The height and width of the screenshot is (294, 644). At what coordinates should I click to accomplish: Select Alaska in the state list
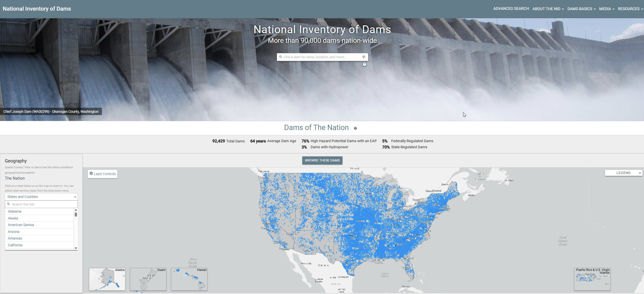coord(39,218)
